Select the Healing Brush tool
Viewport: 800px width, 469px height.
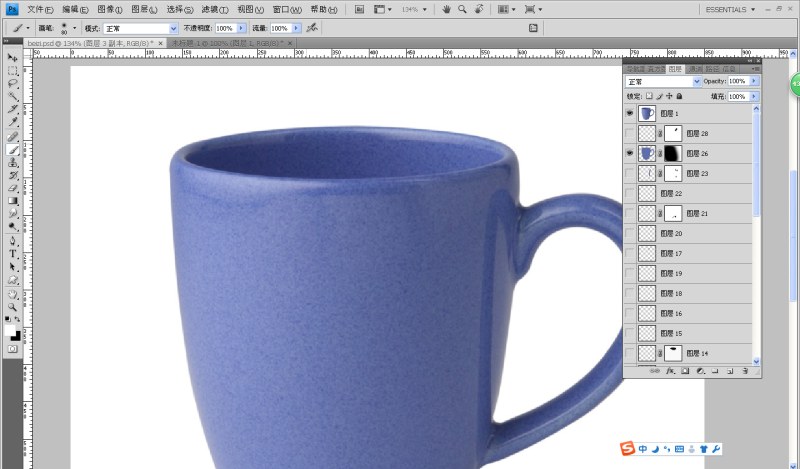click(13, 137)
